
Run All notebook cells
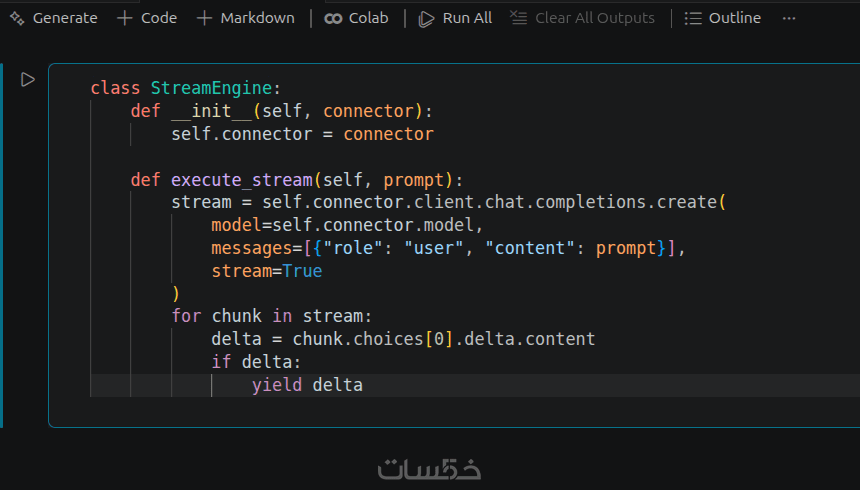tap(455, 18)
